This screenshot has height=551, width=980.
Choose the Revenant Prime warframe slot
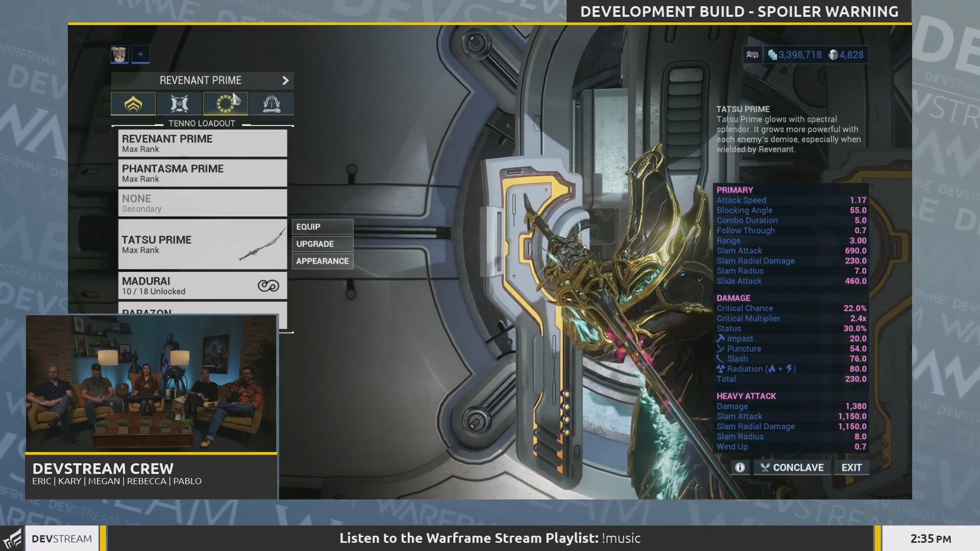point(203,143)
